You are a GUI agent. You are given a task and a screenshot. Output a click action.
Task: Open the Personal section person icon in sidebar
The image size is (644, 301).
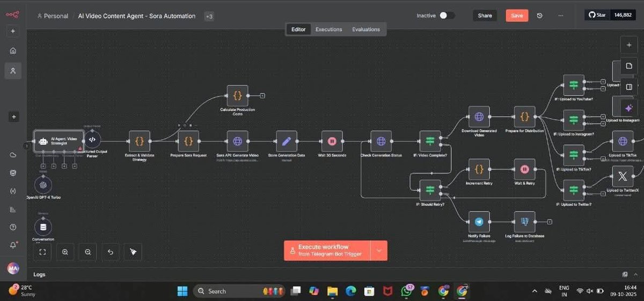[x=13, y=71]
